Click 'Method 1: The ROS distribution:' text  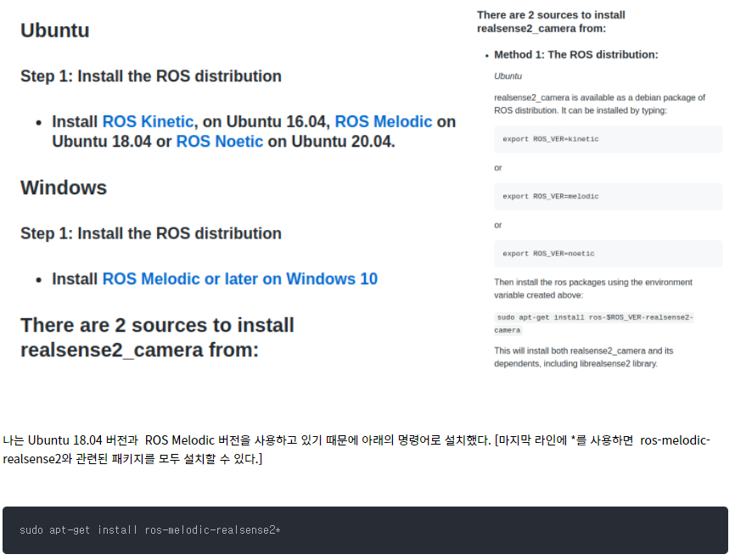pos(576,55)
